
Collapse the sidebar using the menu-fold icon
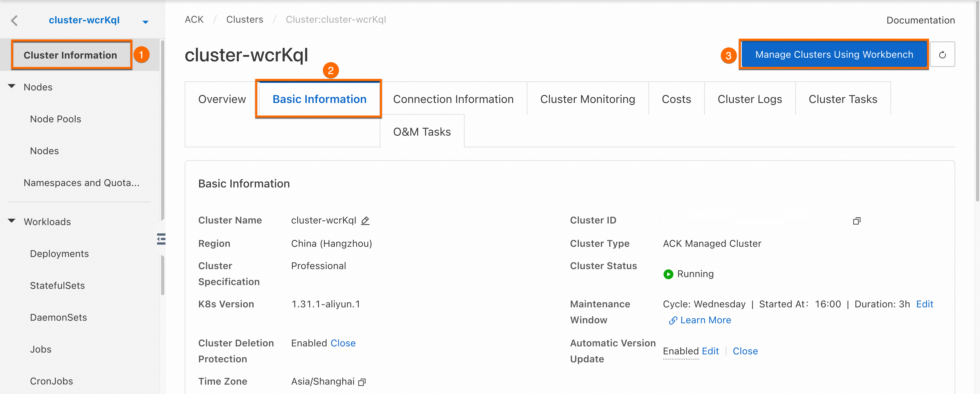161,239
